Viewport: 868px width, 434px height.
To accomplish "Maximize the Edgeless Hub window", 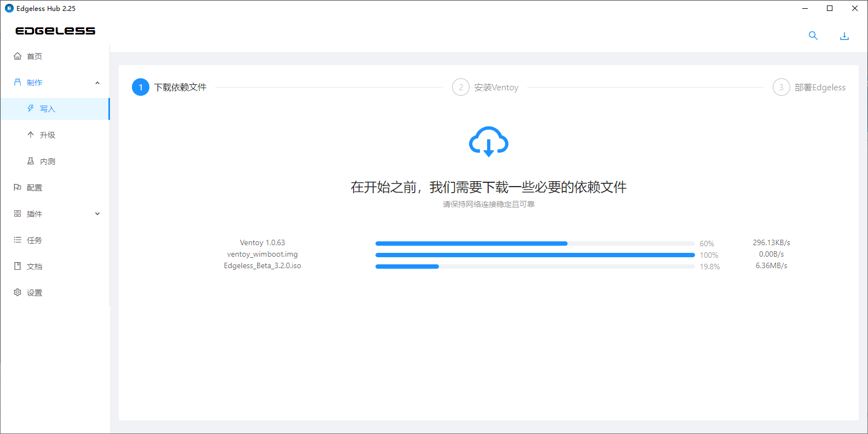I will pos(830,8).
